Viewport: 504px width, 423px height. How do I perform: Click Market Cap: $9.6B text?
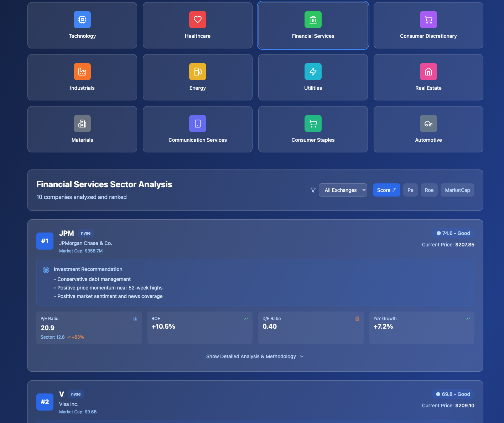tap(78, 412)
